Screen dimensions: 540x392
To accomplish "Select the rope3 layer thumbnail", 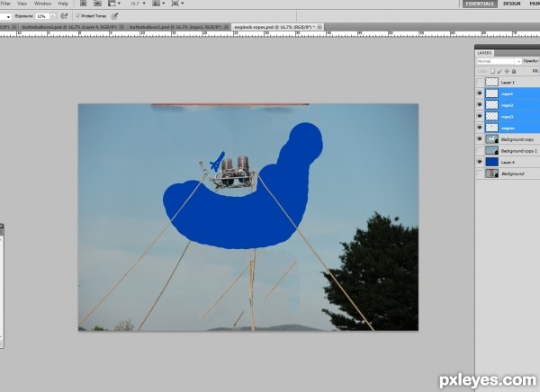I will tap(491, 116).
